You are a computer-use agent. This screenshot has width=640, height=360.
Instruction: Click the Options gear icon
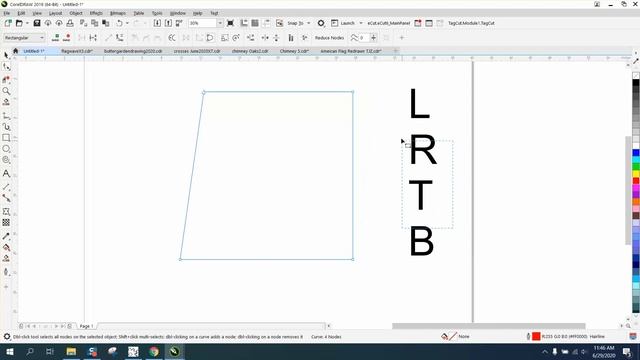[321, 23]
